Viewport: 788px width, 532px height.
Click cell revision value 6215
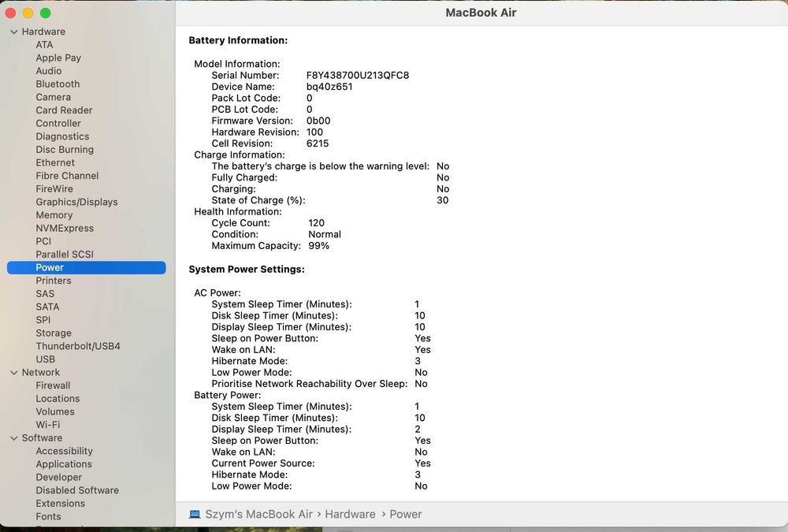coord(318,143)
